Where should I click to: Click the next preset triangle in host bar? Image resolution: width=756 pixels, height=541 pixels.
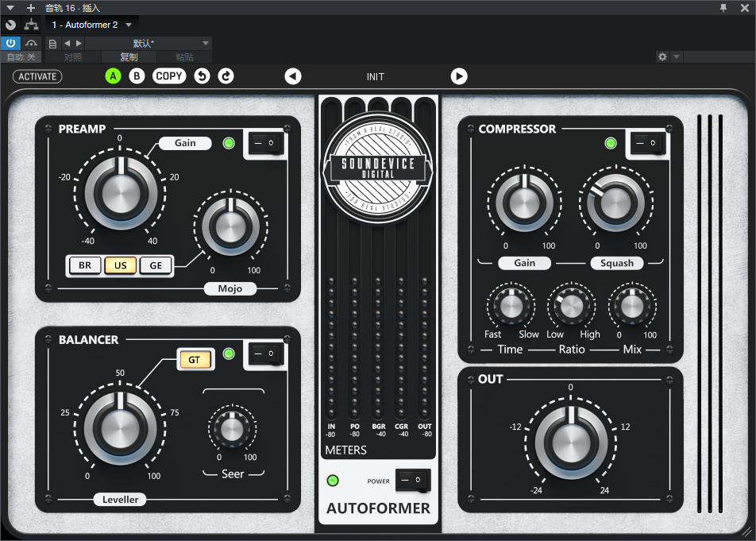[x=79, y=44]
